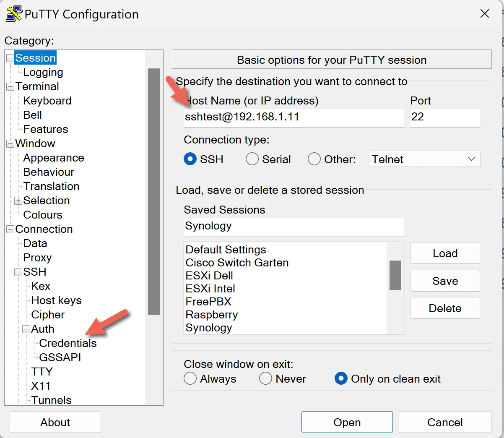Screen dimensions: 504x438
Task: Select the Credentials category under Auth
Action: (x=68, y=343)
